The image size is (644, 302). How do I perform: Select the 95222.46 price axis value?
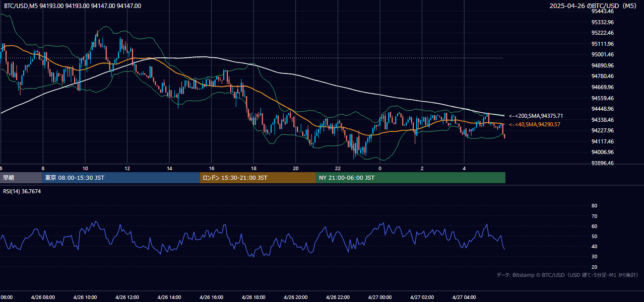(603, 33)
